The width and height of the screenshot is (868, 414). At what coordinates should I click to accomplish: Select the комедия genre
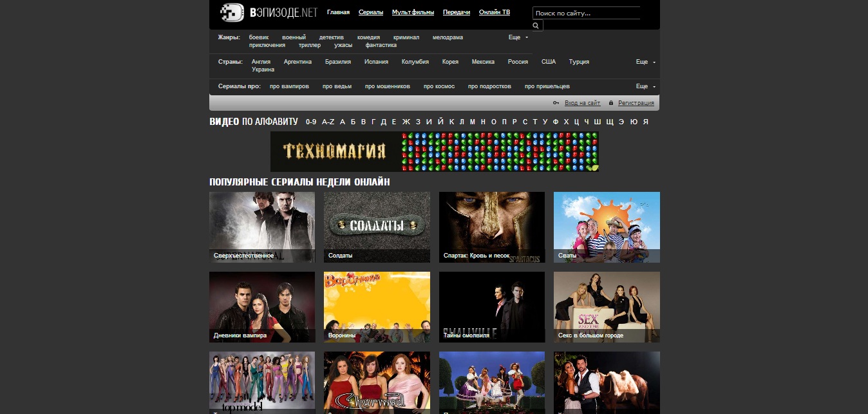[368, 37]
